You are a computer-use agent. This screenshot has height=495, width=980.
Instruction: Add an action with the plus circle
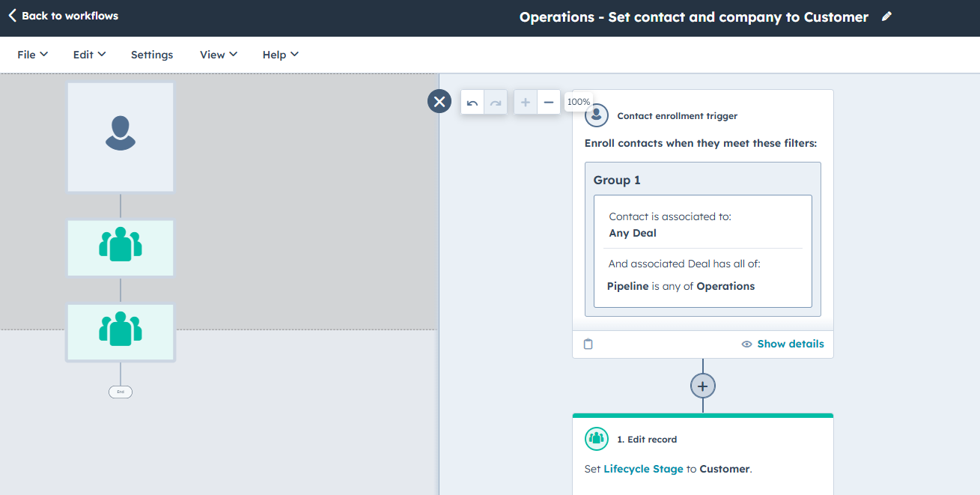(x=703, y=386)
